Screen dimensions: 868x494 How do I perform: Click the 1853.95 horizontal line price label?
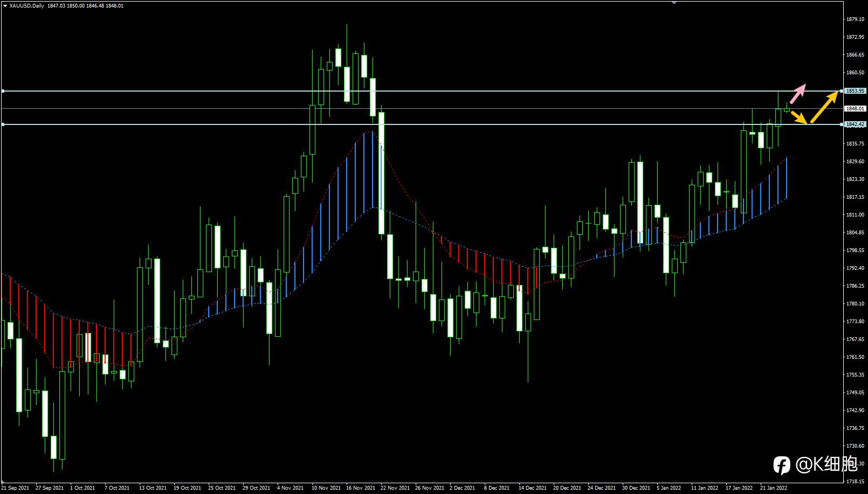tap(855, 91)
